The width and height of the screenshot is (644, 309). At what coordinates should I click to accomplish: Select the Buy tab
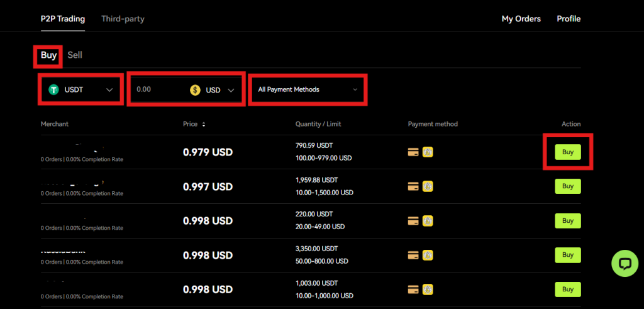pos(48,55)
